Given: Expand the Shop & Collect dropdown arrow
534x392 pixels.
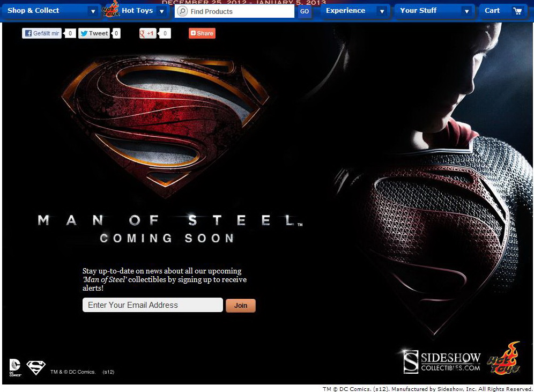Looking at the screenshot, I should 93,11.
